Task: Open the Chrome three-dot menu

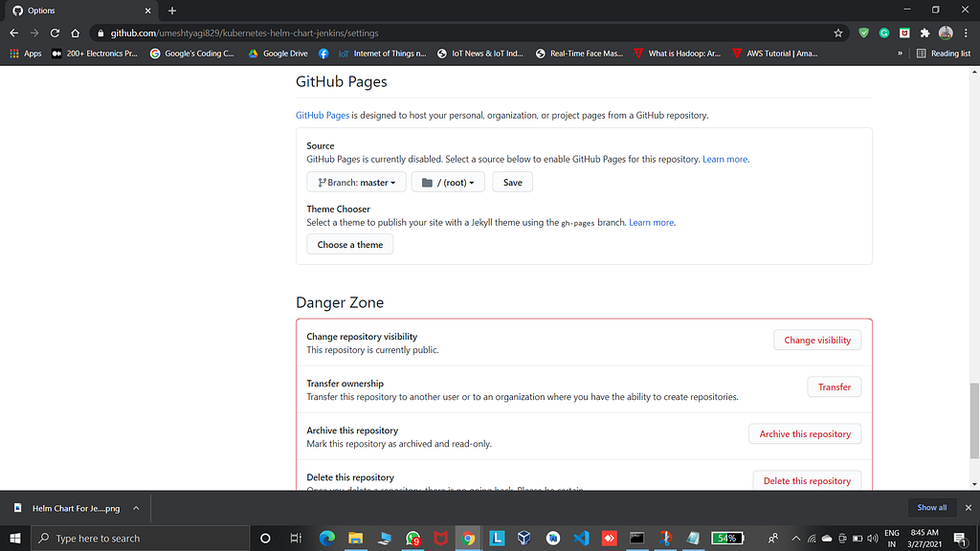Action: (x=966, y=33)
